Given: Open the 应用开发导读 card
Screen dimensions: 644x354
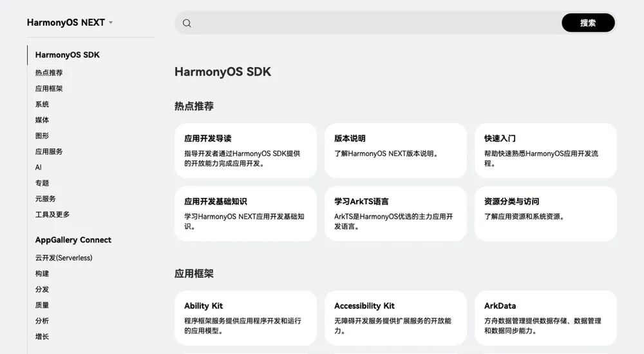Looking at the screenshot, I should 245,150.
